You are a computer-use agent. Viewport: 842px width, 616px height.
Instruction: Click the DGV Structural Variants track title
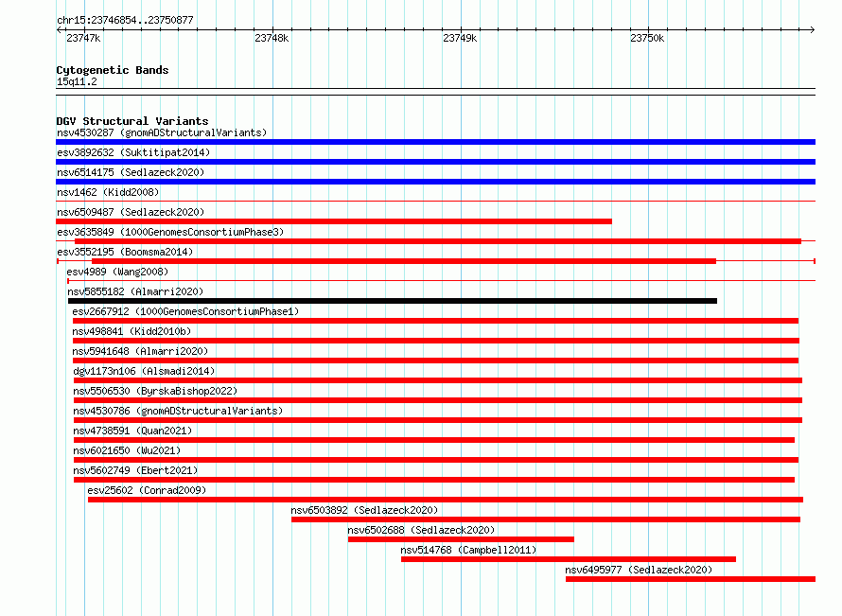[x=132, y=121]
